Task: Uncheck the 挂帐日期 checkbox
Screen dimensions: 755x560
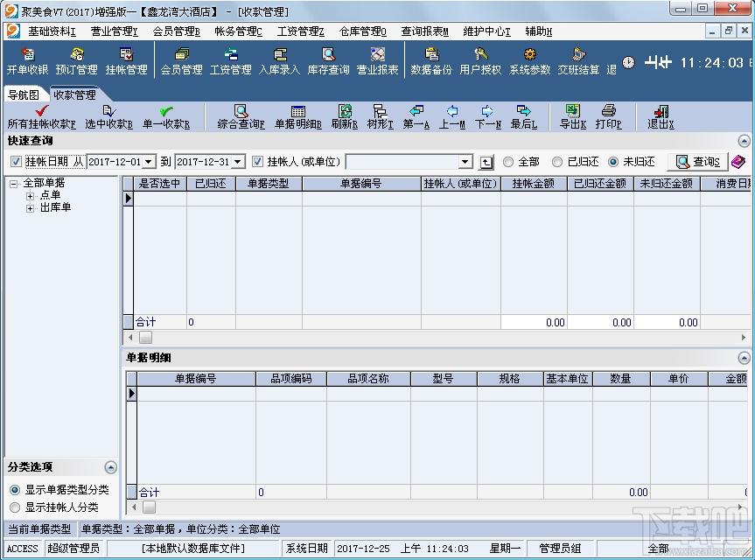Action: click(16, 161)
